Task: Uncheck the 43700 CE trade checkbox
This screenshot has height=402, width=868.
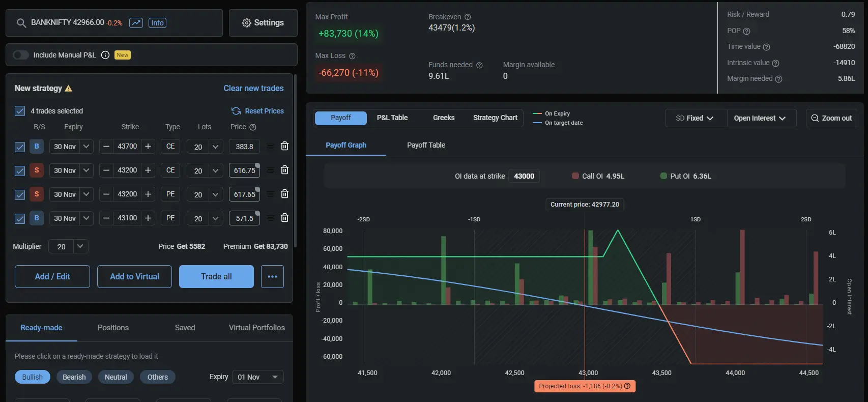Action: 20,147
